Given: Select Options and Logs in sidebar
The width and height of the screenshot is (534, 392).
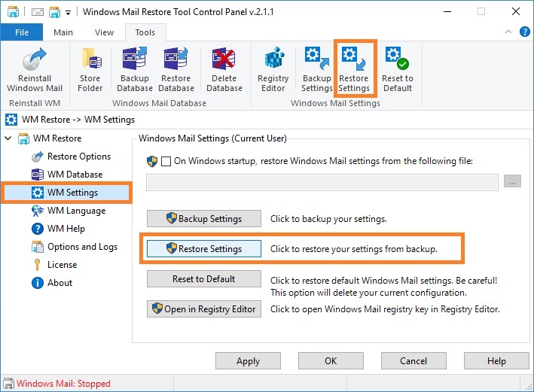Looking at the screenshot, I should (x=75, y=247).
